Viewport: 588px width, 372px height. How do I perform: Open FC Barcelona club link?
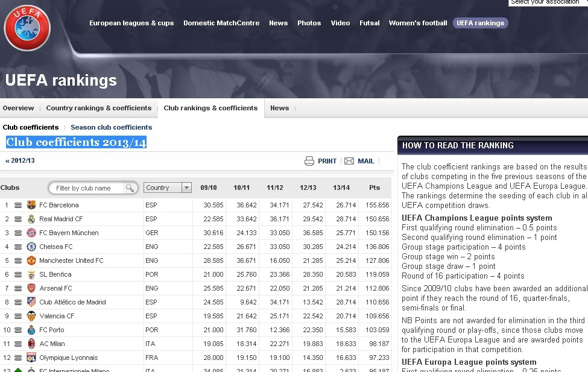click(59, 205)
